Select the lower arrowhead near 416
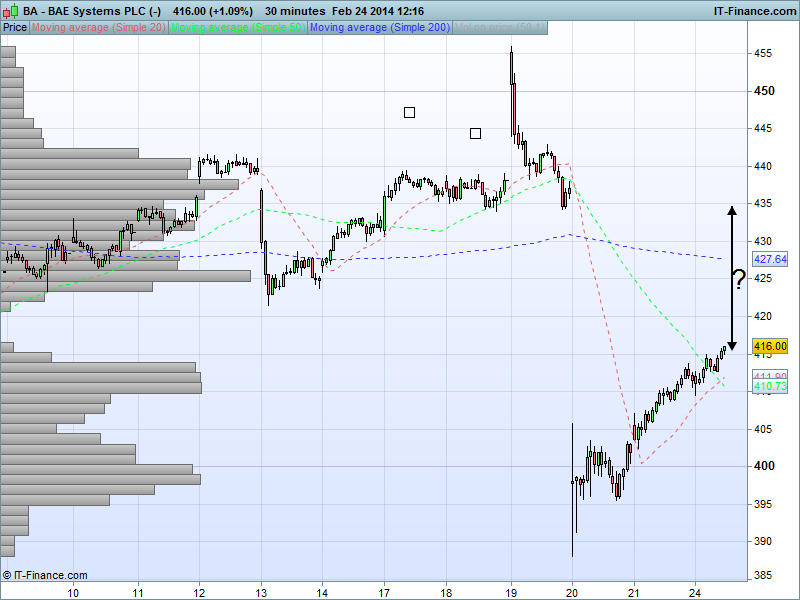 731,344
